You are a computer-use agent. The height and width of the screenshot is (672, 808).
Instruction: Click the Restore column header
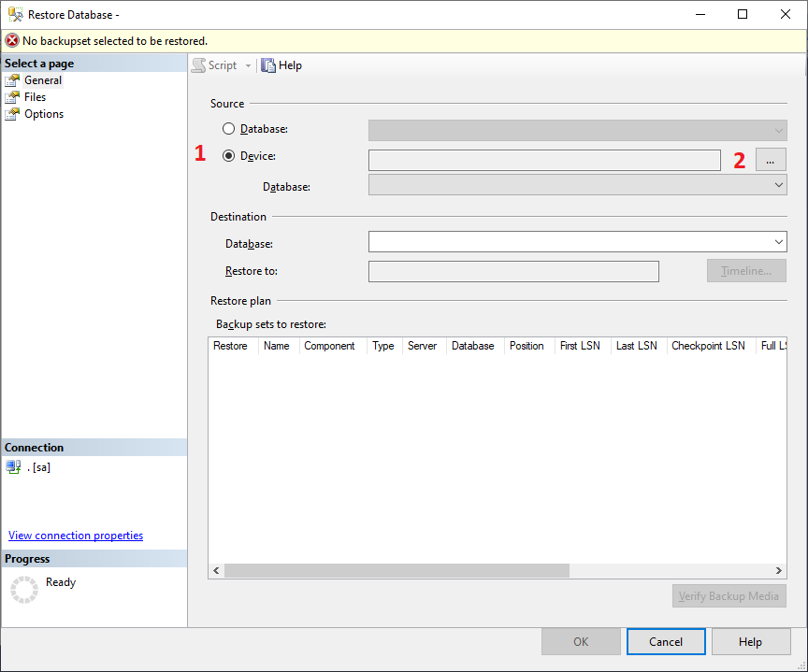tap(233, 346)
